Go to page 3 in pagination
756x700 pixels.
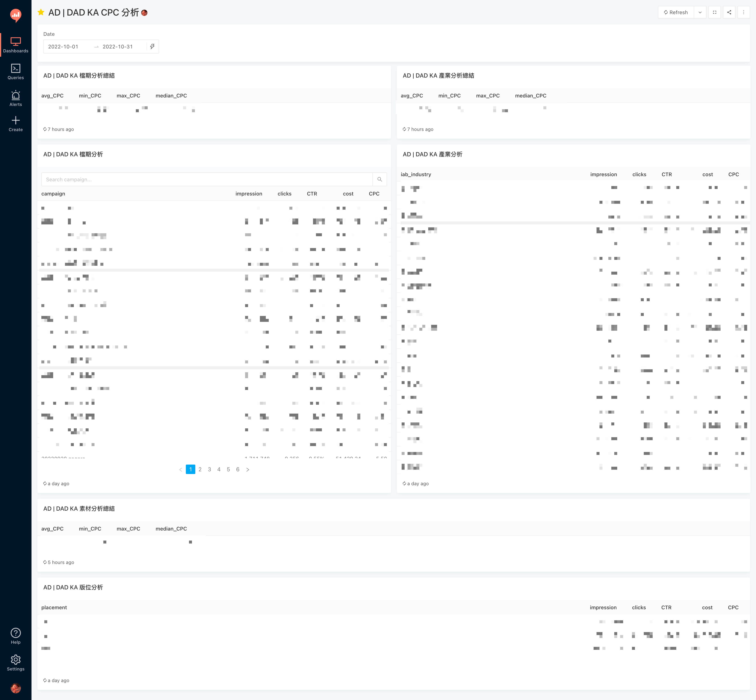pyautogui.click(x=209, y=470)
